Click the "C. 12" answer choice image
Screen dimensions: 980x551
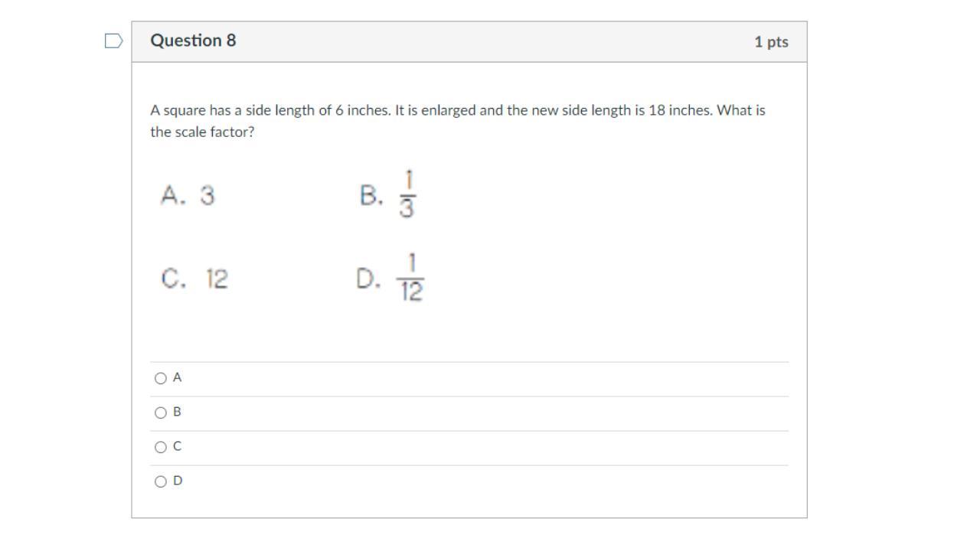tap(194, 279)
